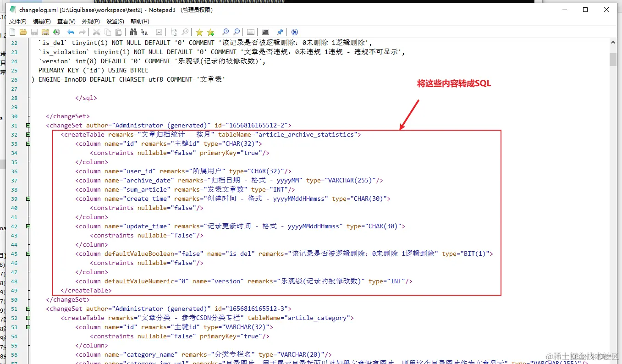Screen dimensions: 622x364
Task: Open the 查看(V) menu
Action: pyautogui.click(x=66, y=22)
